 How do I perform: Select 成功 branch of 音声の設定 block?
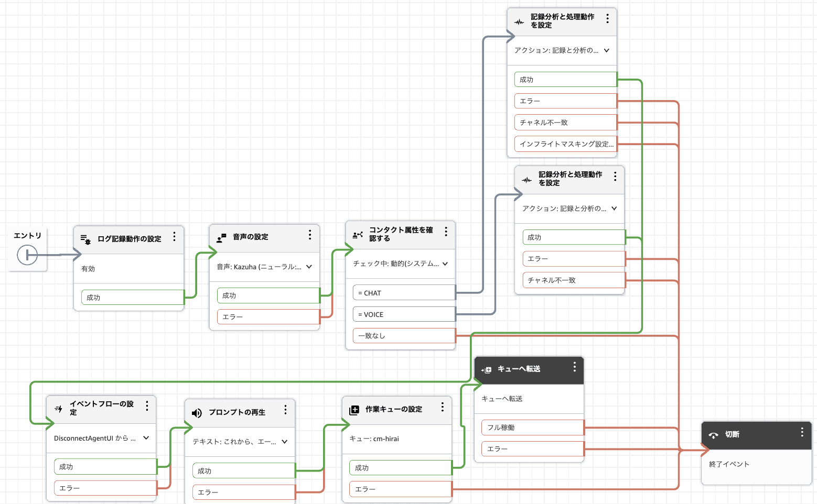[268, 295]
